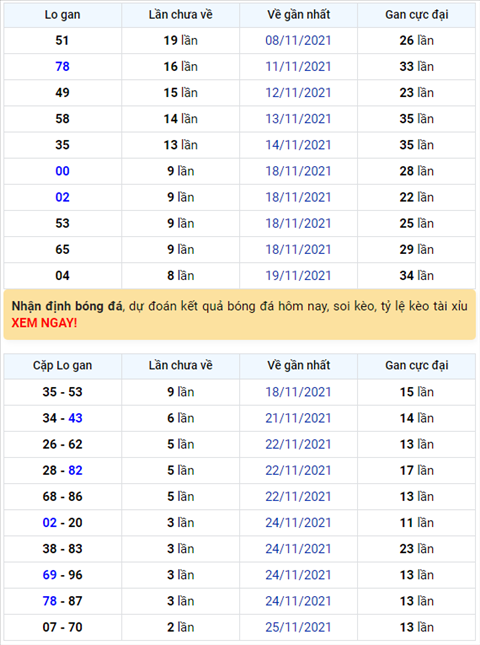Click blue number 82 in pair 28 - 82
The image size is (480, 645).
click(x=75, y=471)
